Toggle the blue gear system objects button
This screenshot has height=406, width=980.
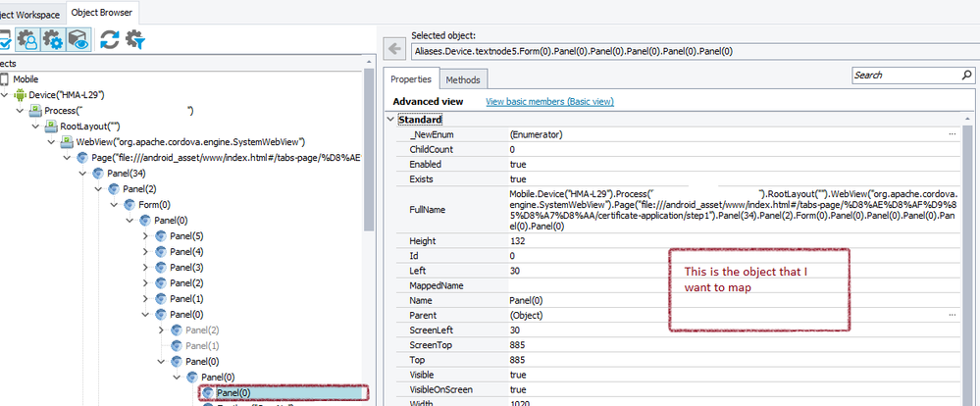pyautogui.click(x=55, y=39)
